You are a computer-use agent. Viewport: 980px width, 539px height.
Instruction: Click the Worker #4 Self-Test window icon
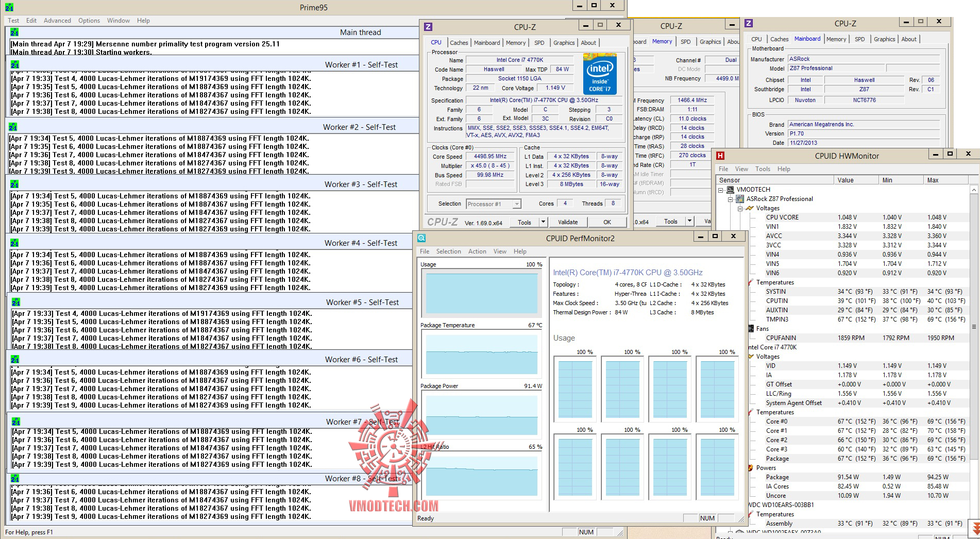tap(14, 243)
